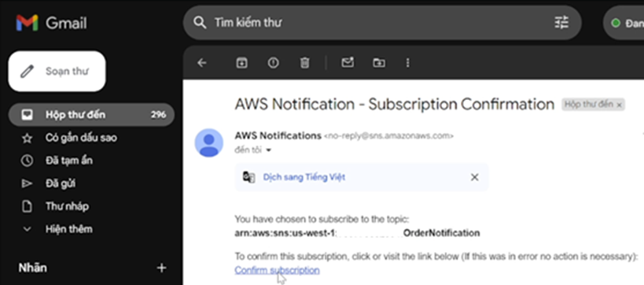The width and height of the screenshot is (644, 285).
Task: Open search filter options icon
Action: click(x=561, y=22)
